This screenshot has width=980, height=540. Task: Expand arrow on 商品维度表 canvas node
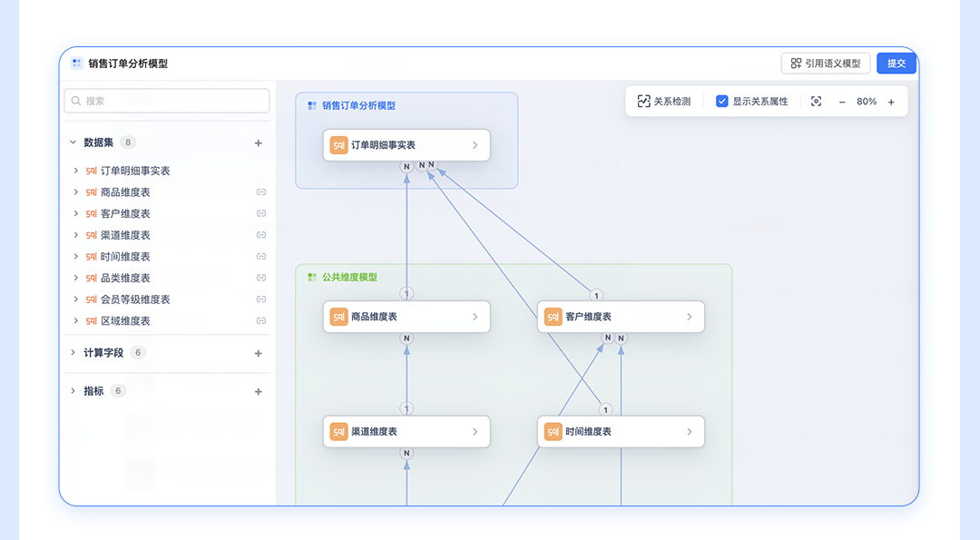click(x=475, y=317)
